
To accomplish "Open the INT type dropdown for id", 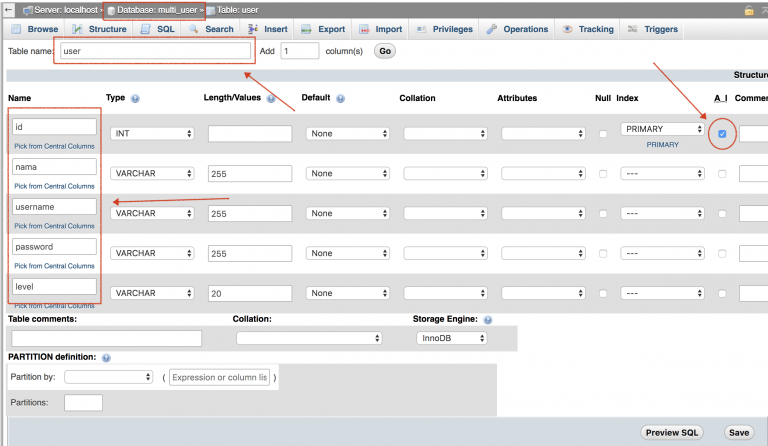I will pyautogui.click(x=152, y=134).
